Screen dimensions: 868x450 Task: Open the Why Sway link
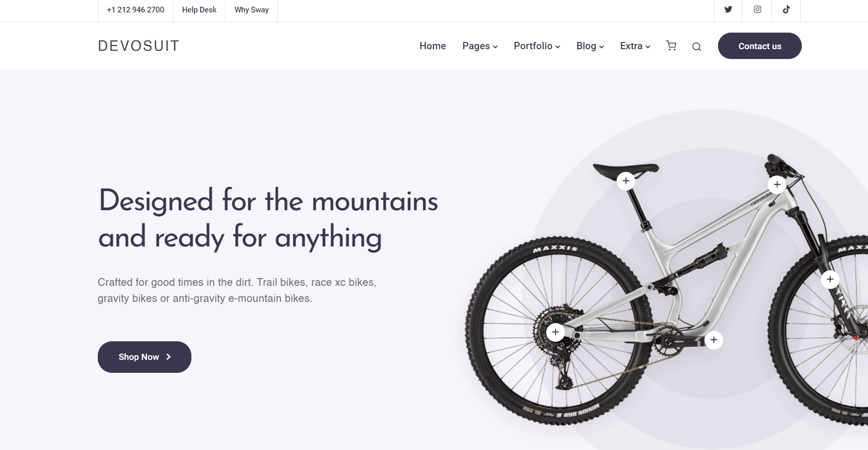point(251,10)
